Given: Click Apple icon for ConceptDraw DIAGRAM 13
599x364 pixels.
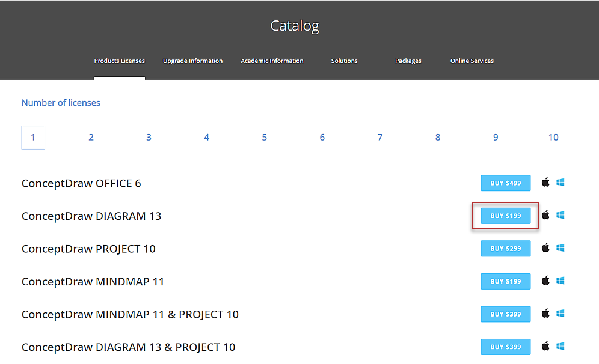Looking at the screenshot, I should [545, 214].
